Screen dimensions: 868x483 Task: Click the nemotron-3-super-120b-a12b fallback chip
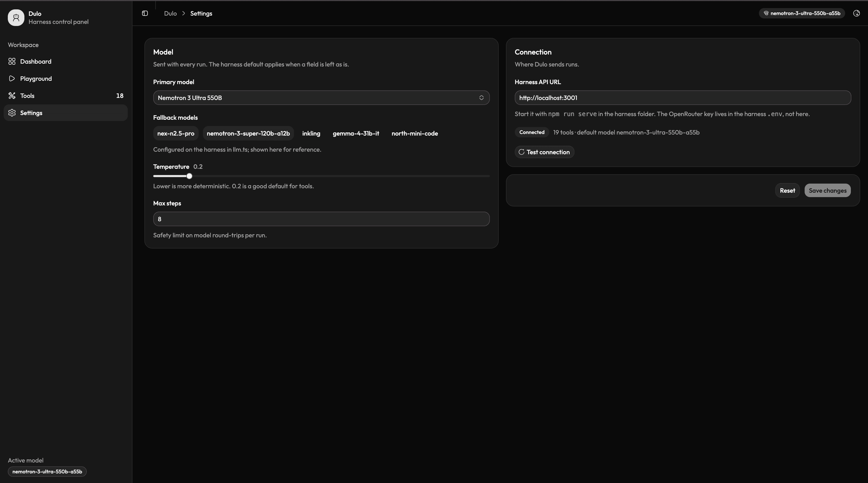(248, 133)
